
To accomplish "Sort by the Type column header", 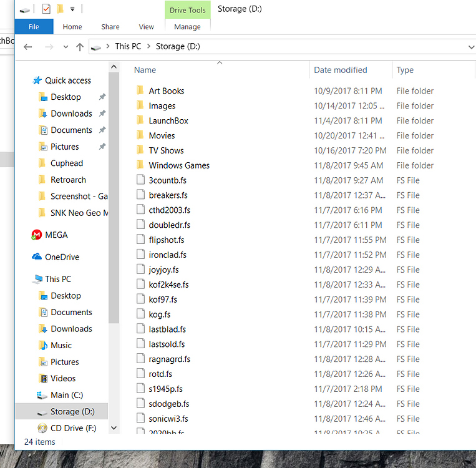I will click(405, 70).
